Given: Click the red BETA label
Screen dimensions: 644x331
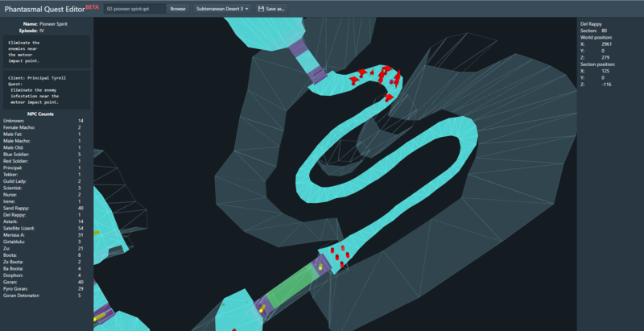Looking at the screenshot, I should [92, 6].
